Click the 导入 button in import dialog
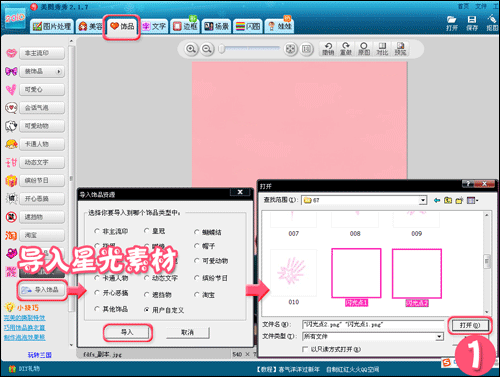 click(x=127, y=332)
